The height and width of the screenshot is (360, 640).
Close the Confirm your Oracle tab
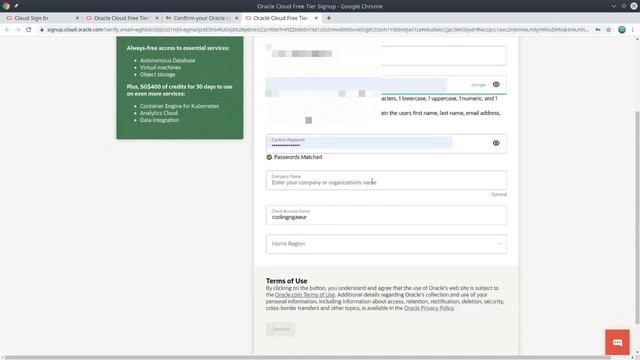(236, 18)
